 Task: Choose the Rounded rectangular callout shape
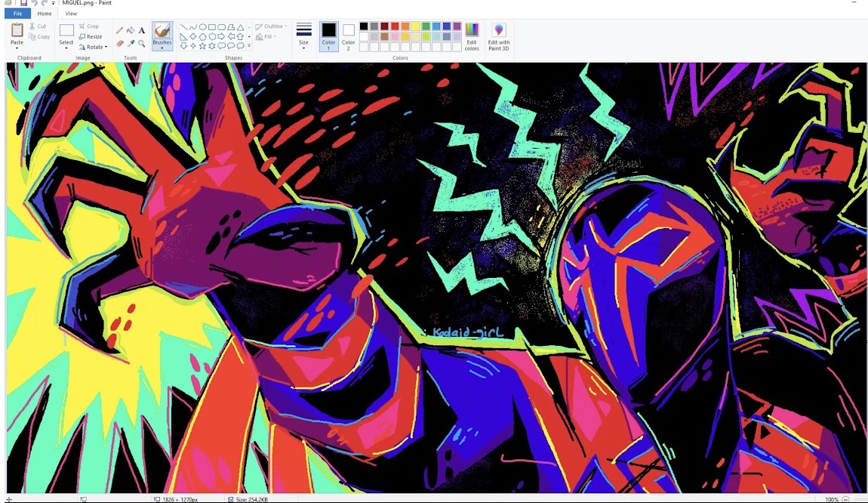tap(221, 46)
